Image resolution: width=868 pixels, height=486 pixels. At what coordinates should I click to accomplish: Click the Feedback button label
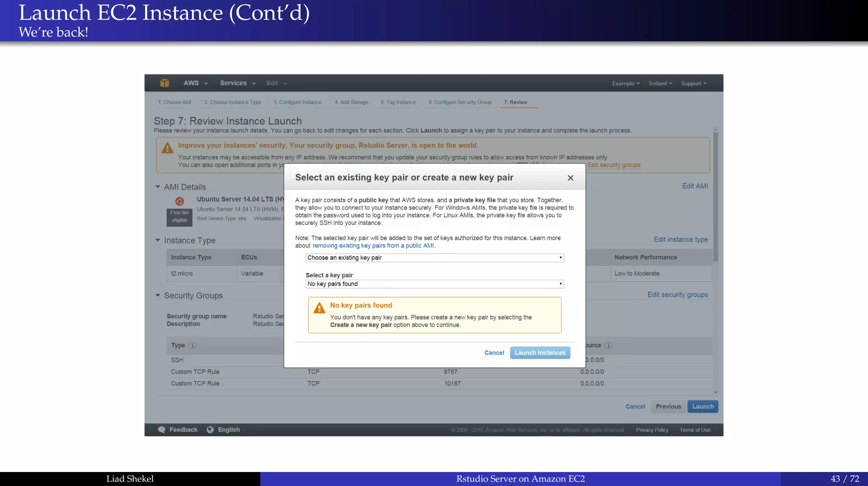coord(184,430)
